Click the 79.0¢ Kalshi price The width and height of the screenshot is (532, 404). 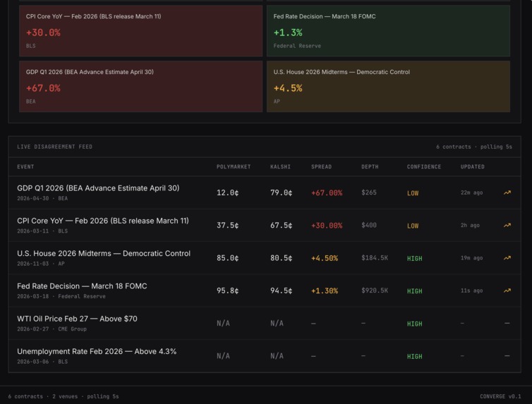point(282,192)
